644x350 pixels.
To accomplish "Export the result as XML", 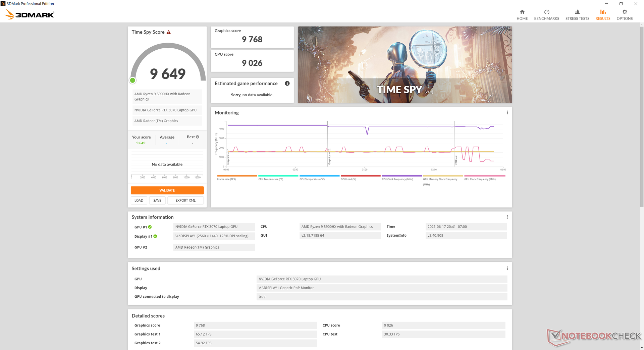I will point(185,200).
